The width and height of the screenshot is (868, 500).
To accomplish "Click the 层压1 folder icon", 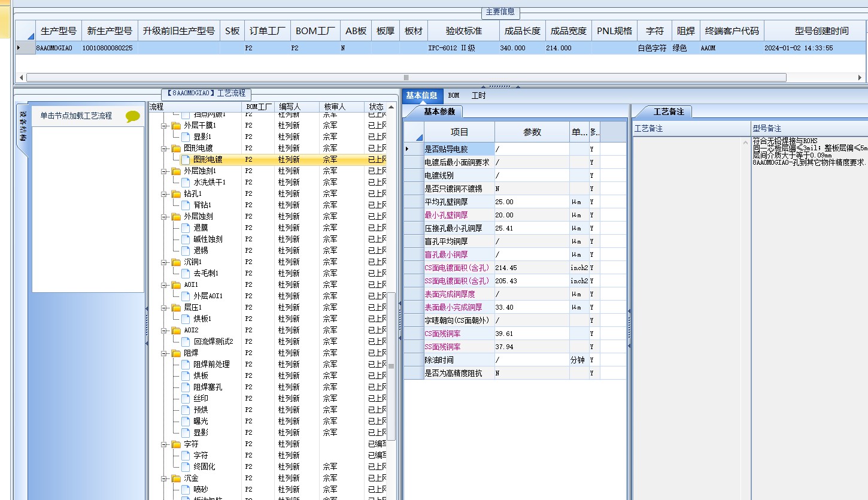I will pyautogui.click(x=176, y=308).
